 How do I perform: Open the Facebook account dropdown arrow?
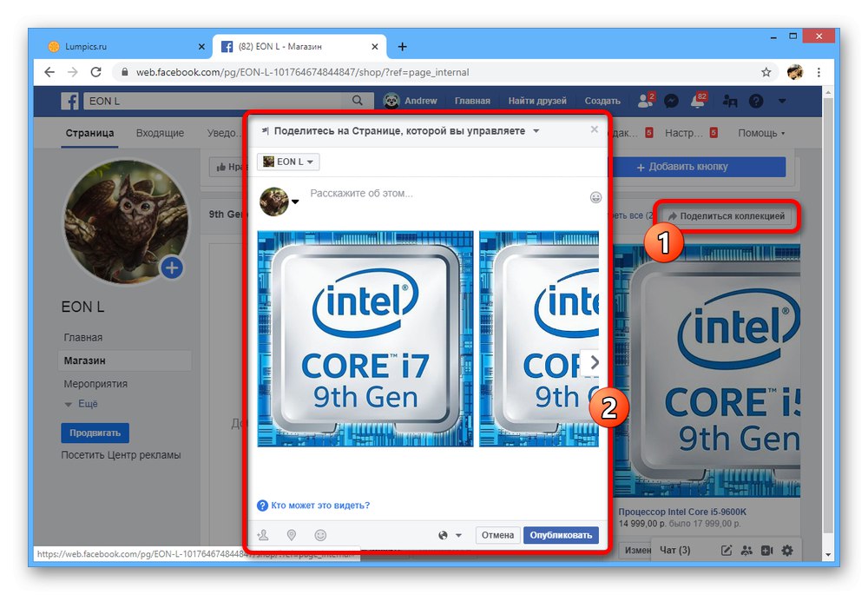[x=782, y=101]
